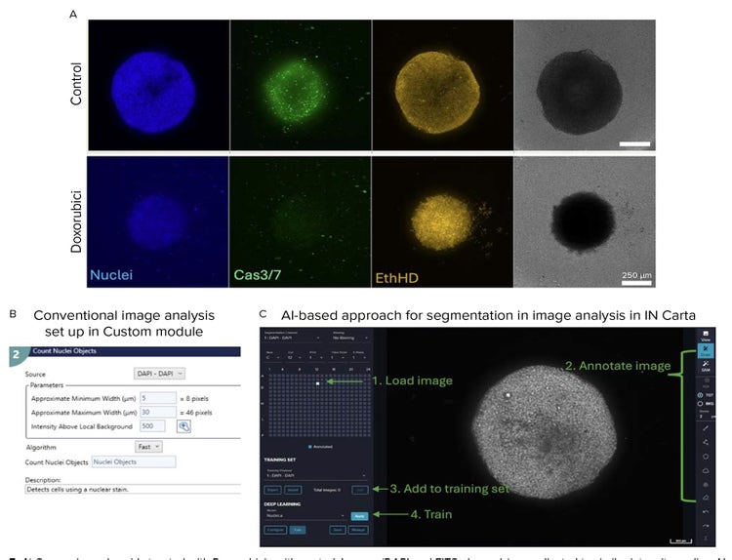Toggle the Annotated checkbox below plate map
The image size is (732, 560).
point(310,447)
